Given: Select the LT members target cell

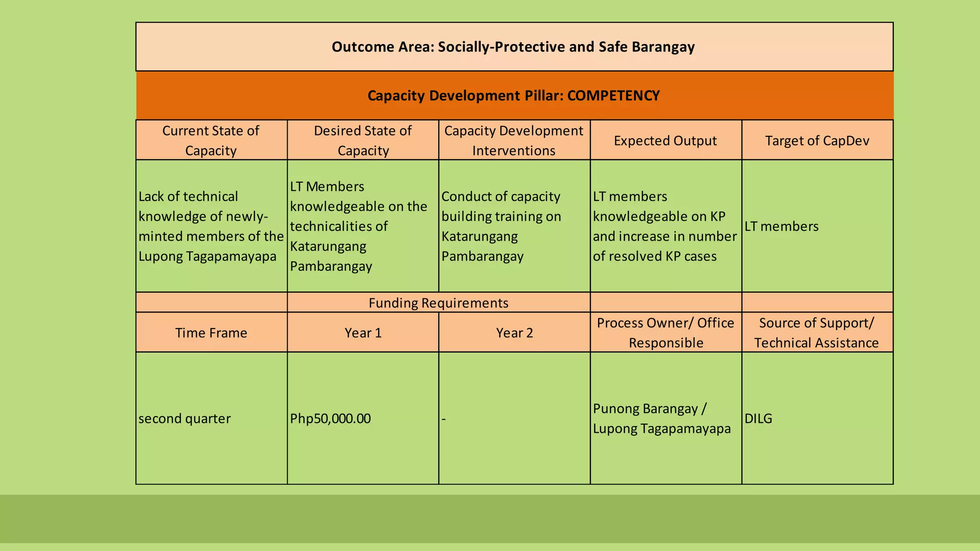Looking at the screenshot, I should pos(817,226).
